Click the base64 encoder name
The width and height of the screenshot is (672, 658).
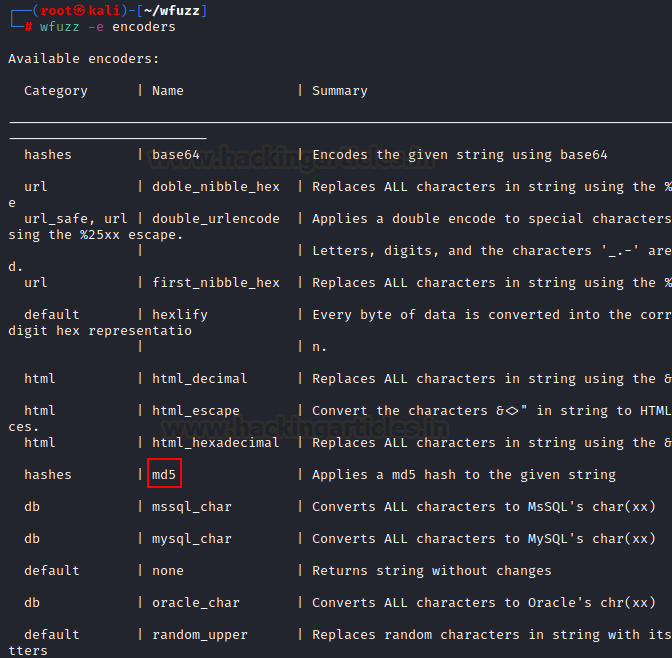pyautogui.click(x=176, y=154)
